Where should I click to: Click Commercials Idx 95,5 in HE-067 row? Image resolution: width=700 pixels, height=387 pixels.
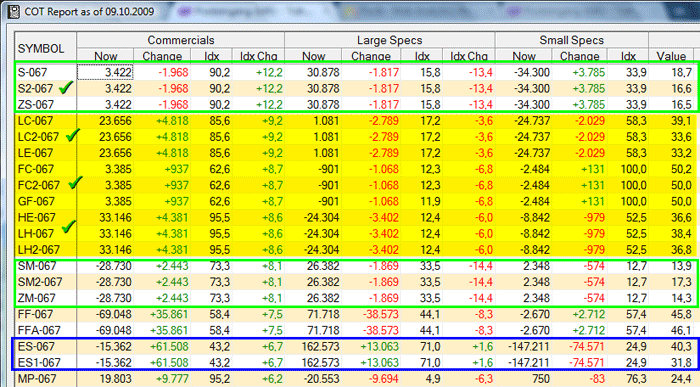pos(212,217)
